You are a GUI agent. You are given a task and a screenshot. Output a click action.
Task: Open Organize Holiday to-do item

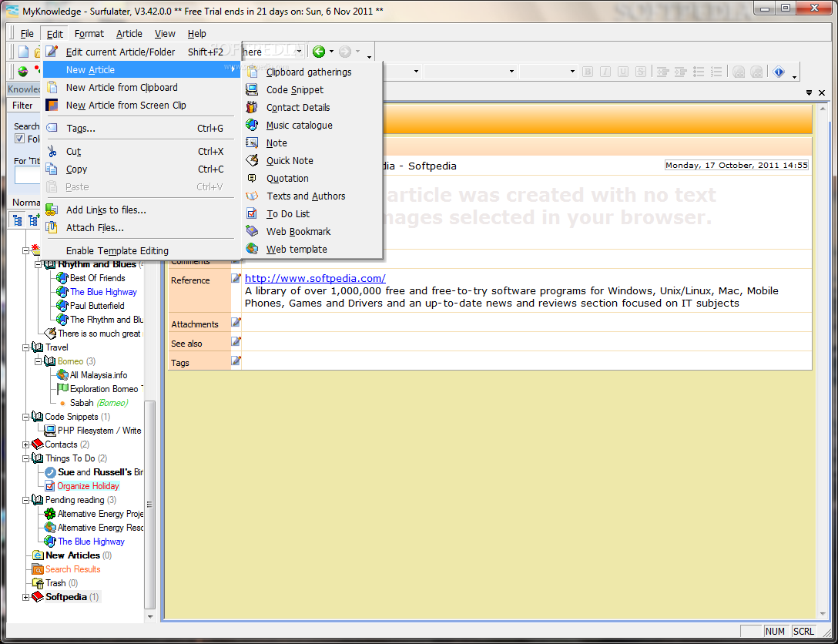[x=88, y=486]
